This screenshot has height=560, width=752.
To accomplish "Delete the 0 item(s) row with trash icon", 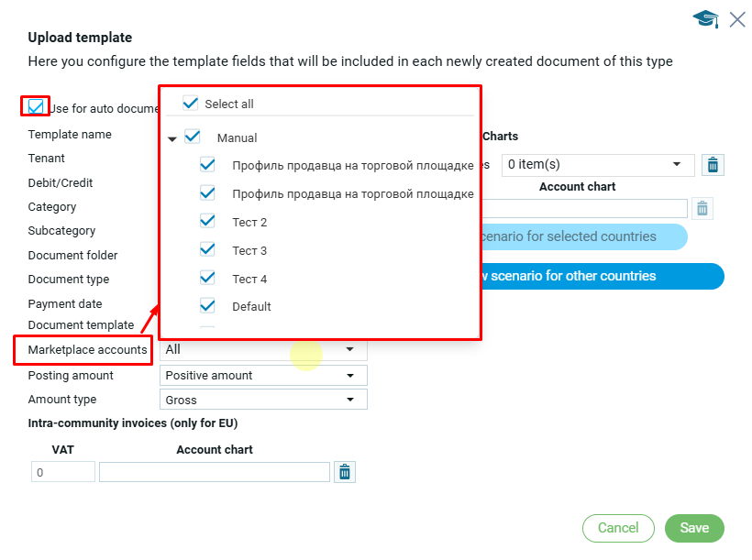I will coord(713,165).
